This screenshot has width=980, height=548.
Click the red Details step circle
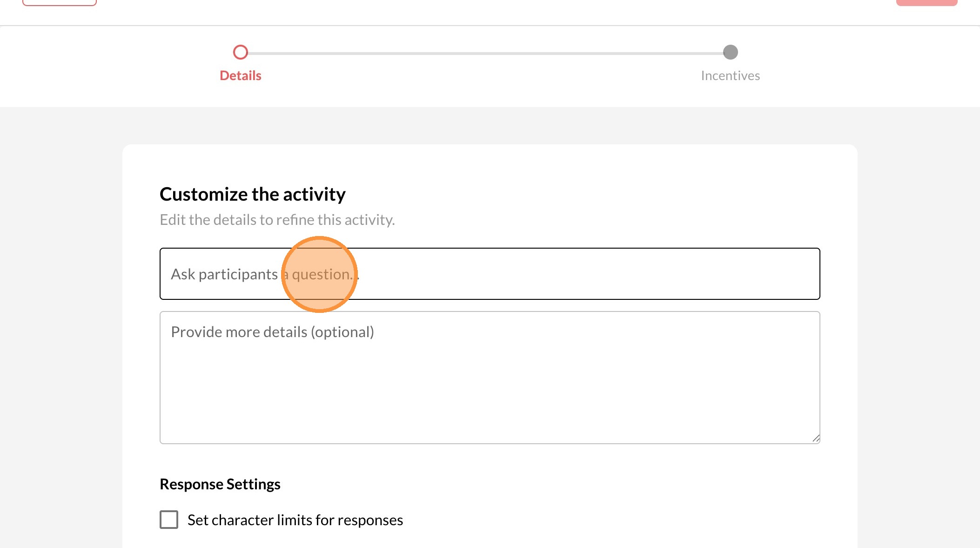(x=241, y=52)
